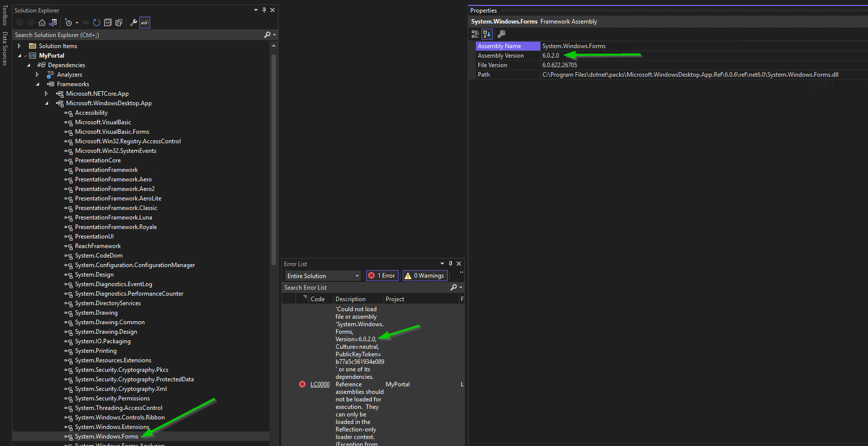Click the File Version value 6.0.622.26705
The height and width of the screenshot is (446, 868).
tap(559, 65)
